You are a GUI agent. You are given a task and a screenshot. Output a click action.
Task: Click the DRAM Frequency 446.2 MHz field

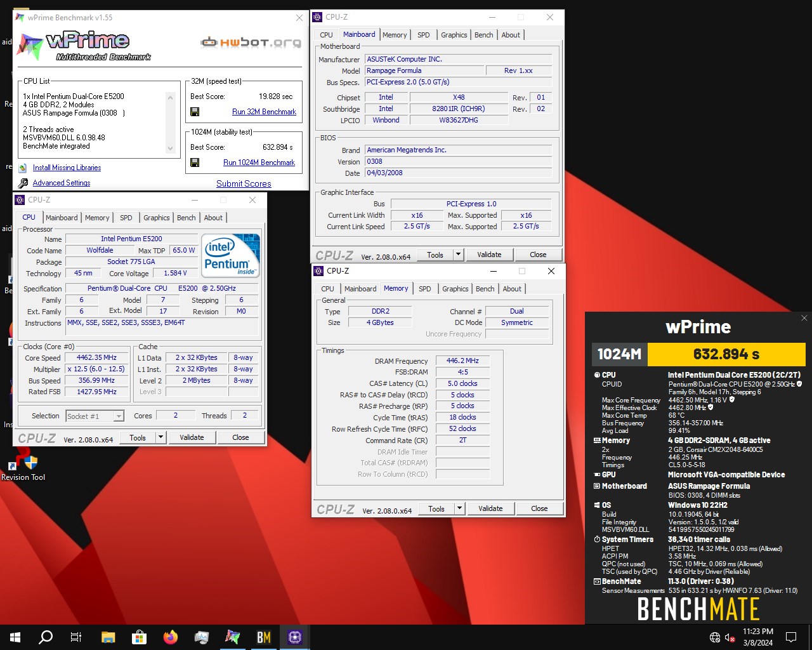click(x=462, y=361)
